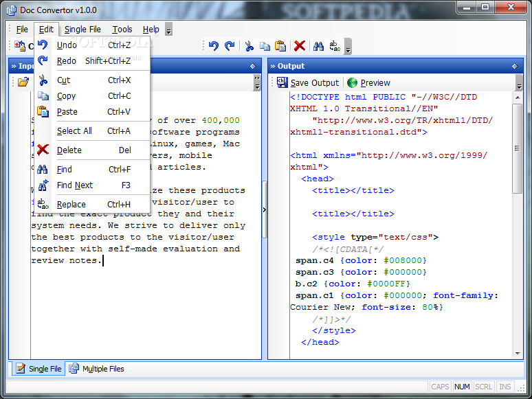Click in Input text at "review notes."
Image resolution: width=532 pixels, height=399 pixels.
pyautogui.click(x=67, y=261)
